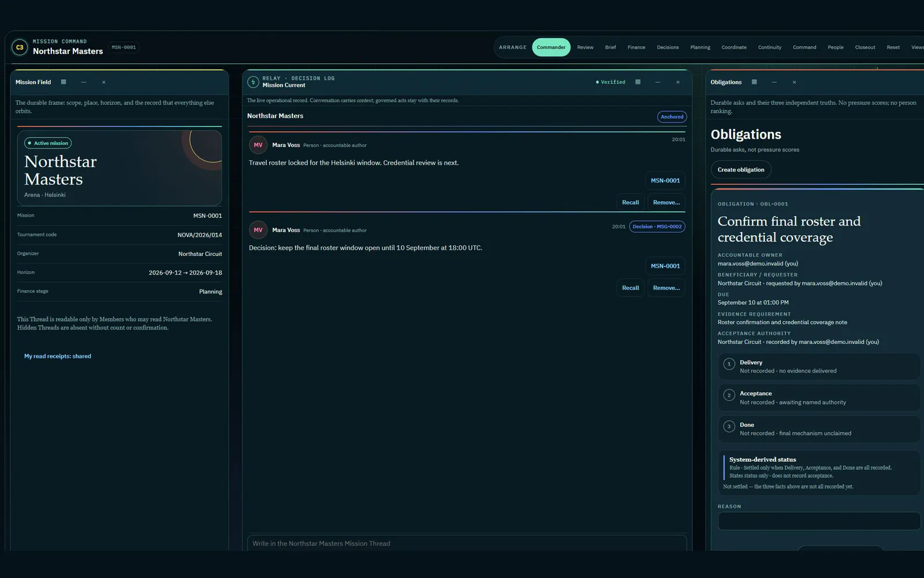
Task: Click the Mission Field panel layout icon
Action: coord(64,82)
